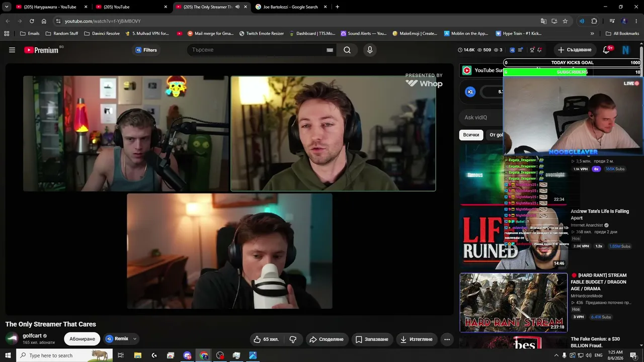The height and width of the screenshot is (362, 644).
Task: Go back in browser history
Action: click(8, 21)
